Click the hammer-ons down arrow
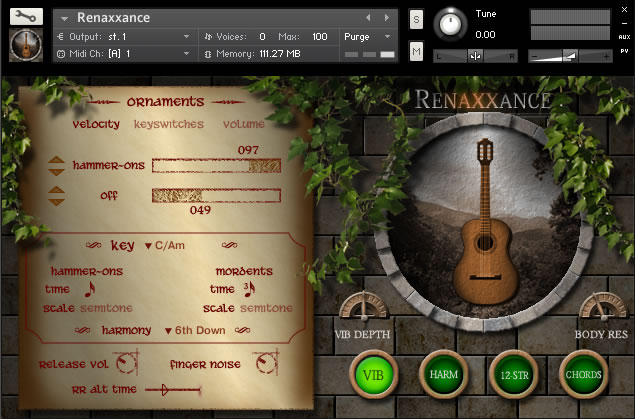This screenshot has height=419, width=635. click(x=56, y=172)
